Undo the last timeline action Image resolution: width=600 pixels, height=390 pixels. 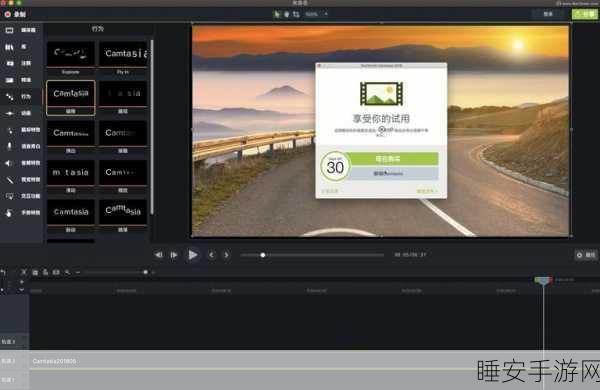pyautogui.click(x=3, y=272)
